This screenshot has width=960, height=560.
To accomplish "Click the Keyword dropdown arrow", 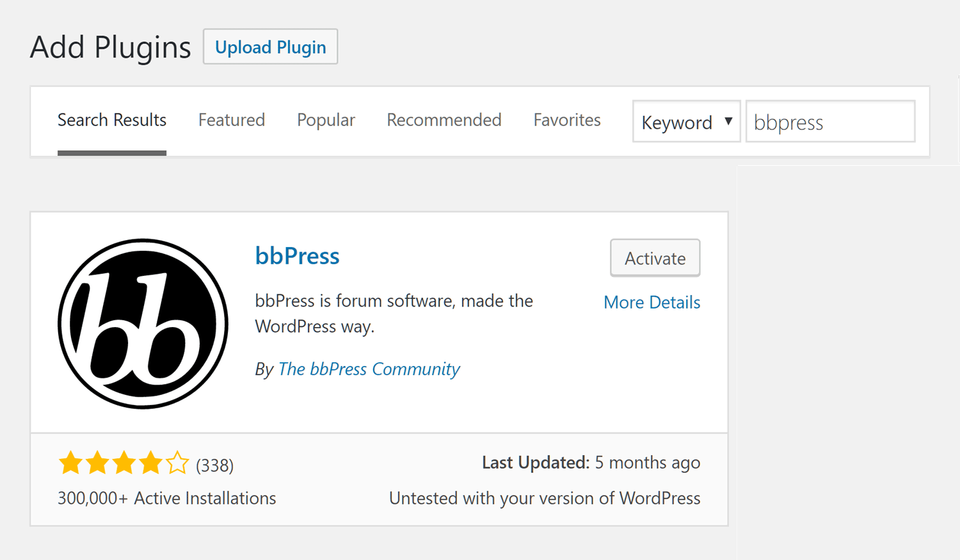I will click(x=728, y=122).
